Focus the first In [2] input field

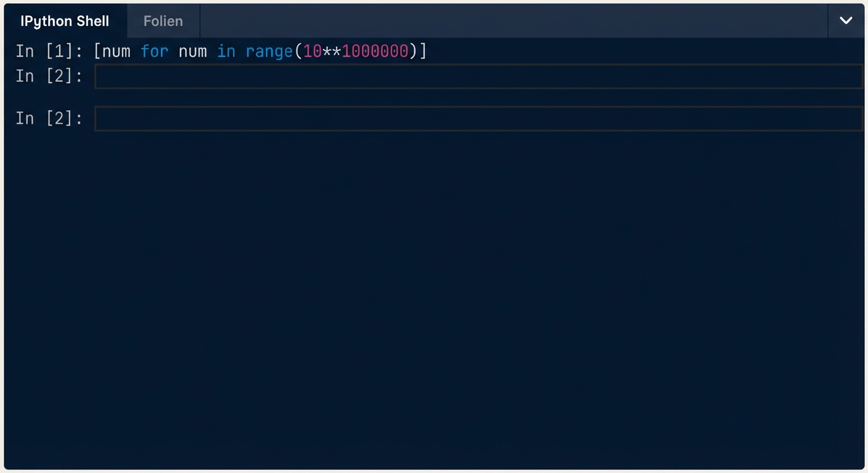tap(478, 76)
